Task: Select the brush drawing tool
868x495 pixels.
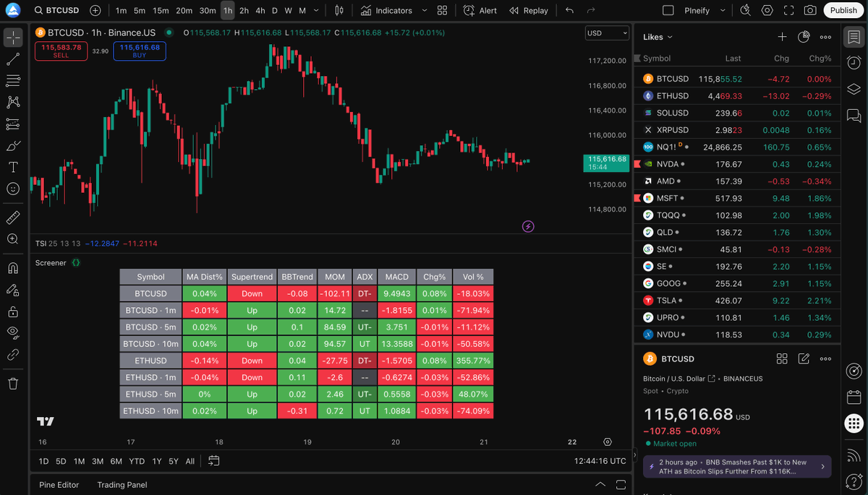Action: click(13, 146)
